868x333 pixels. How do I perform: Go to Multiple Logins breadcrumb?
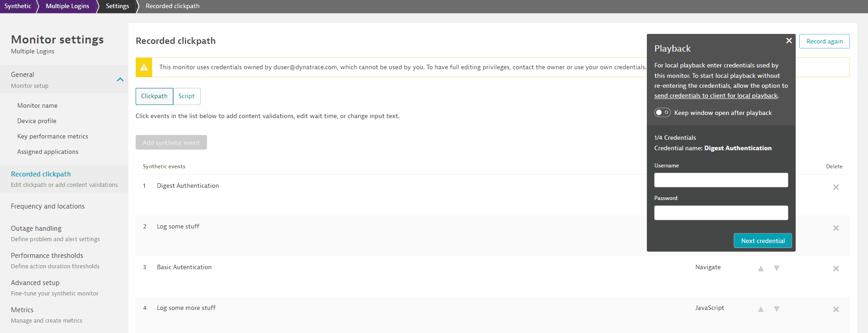click(67, 6)
